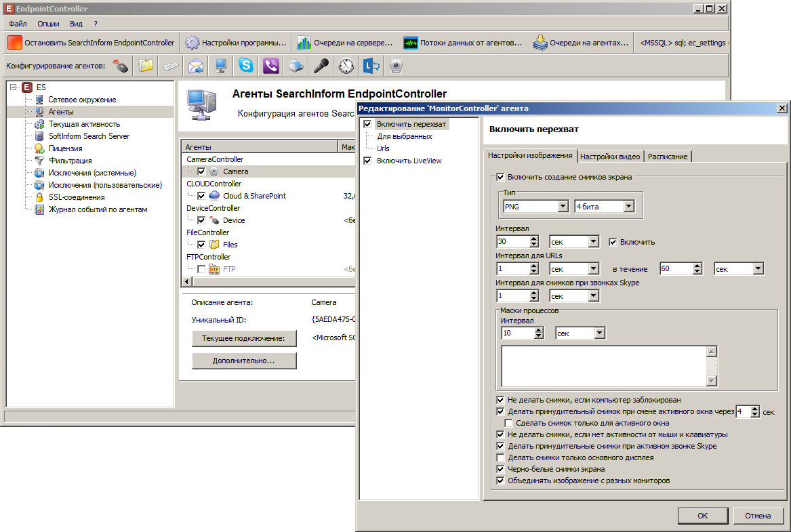Open the PNG image type dropdown
Screen dimensions: 791x532
(562, 207)
